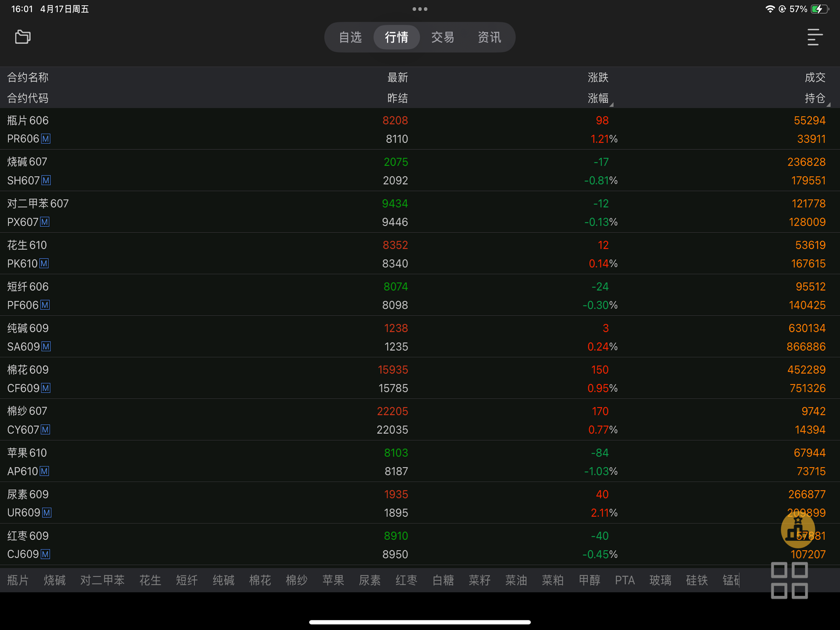Tap the M badge next to PF606

[45, 305]
